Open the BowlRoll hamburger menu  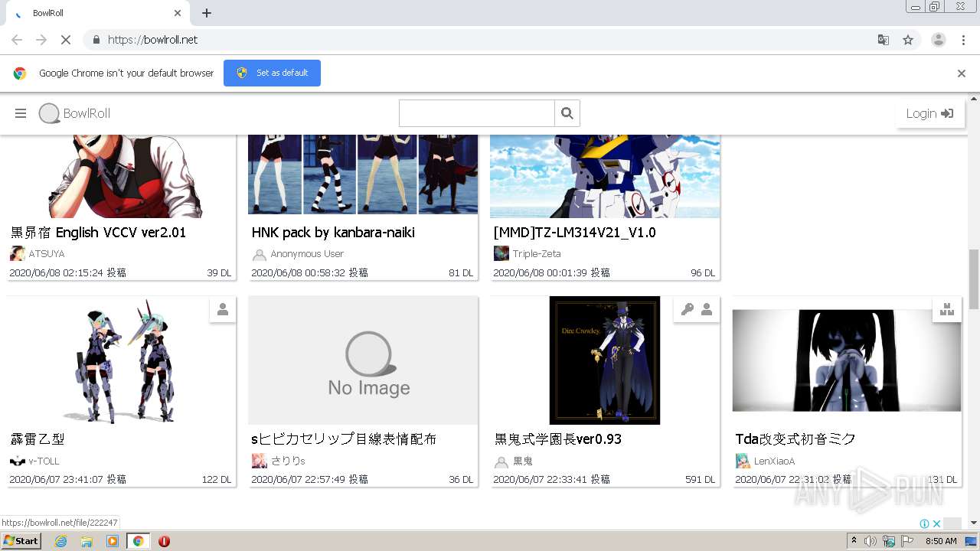click(x=21, y=113)
